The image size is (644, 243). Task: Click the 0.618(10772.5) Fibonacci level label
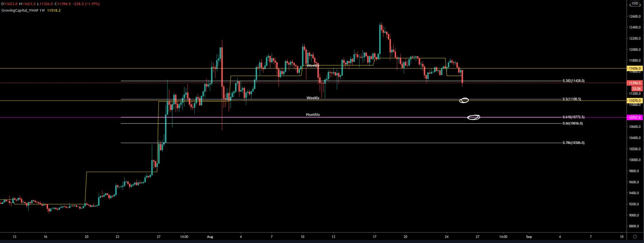573,117
